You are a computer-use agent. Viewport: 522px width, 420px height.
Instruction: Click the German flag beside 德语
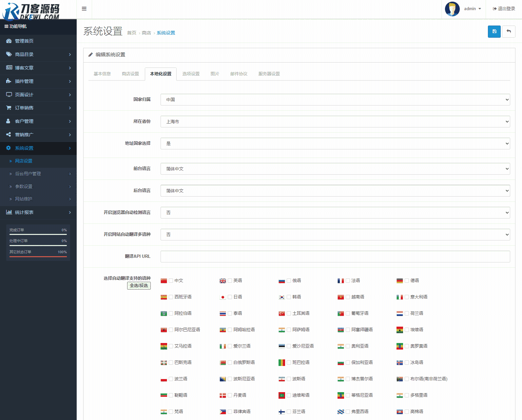400,281
